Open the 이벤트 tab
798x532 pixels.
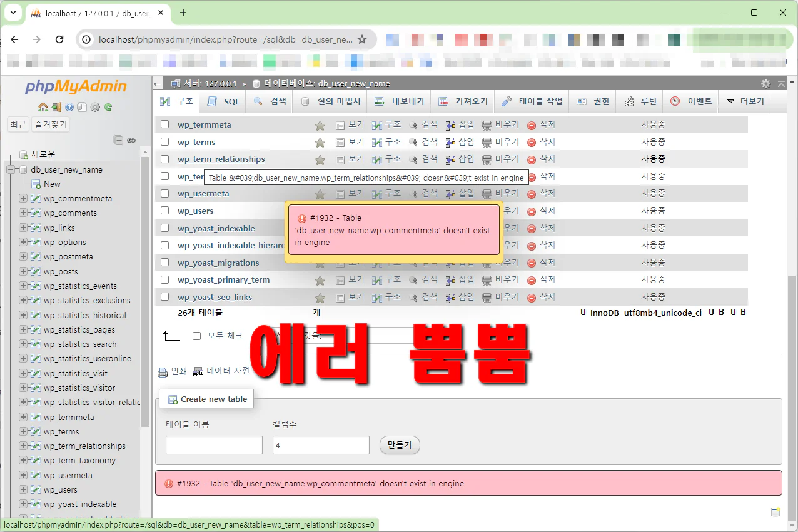pos(692,101)
